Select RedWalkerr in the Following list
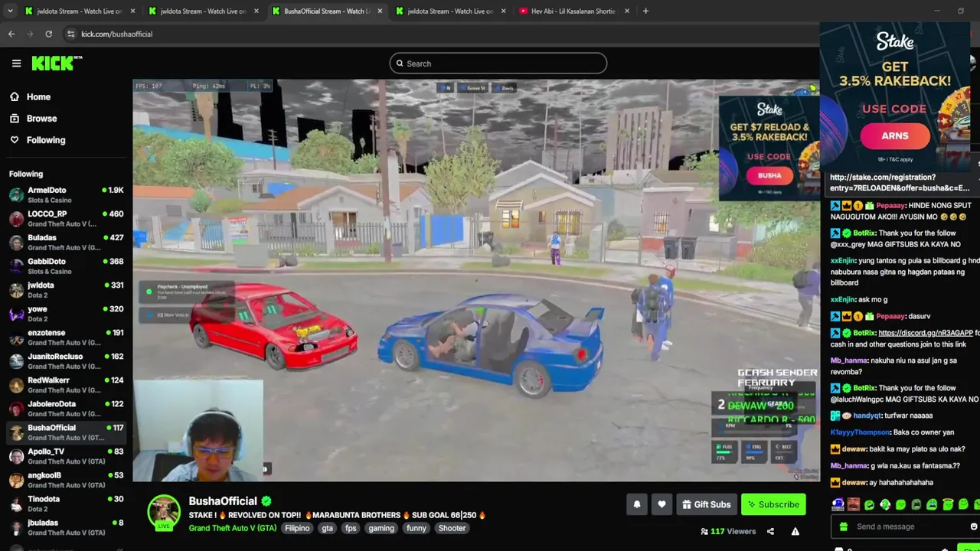 tap(66, 385)
